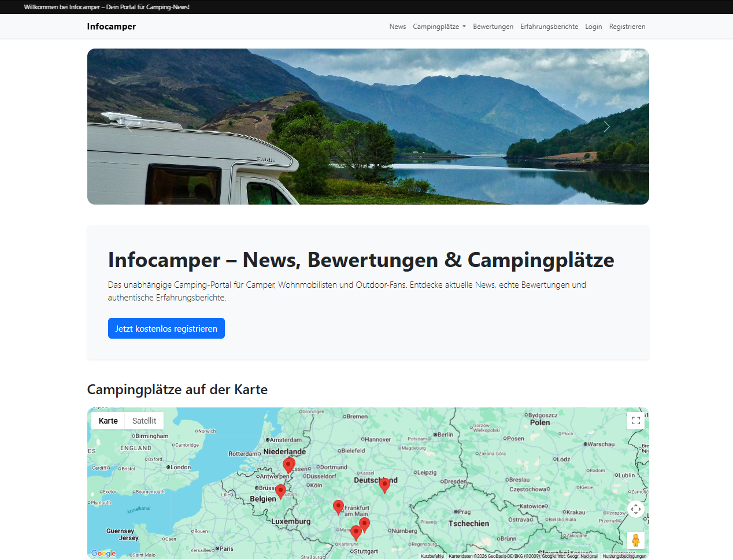Toggle the map fullscreen view icon
The width and height of the screenshot is (733, 560).
coord(636,421)
